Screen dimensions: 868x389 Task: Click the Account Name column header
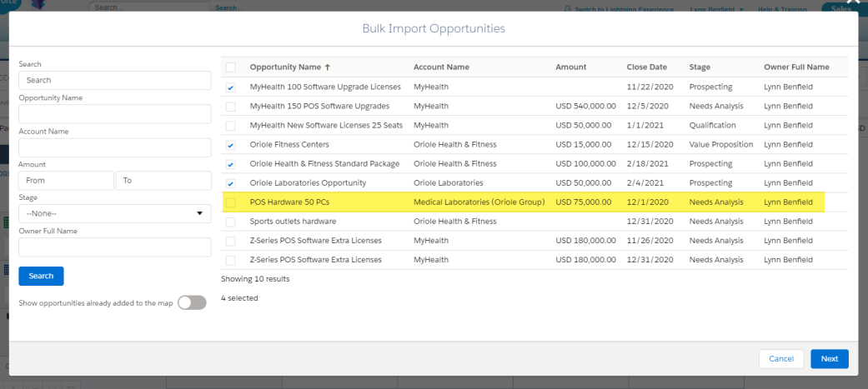click(441, 67)
